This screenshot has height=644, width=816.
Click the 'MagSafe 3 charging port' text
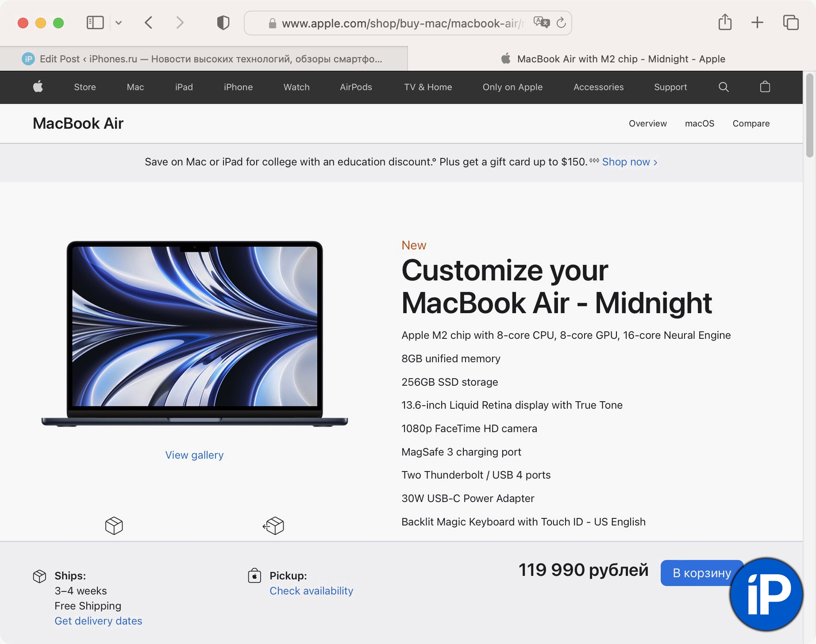(x=461, y=452)
